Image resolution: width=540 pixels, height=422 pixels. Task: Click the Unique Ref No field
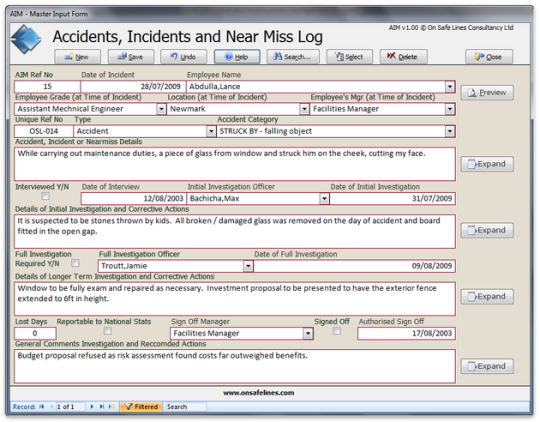tap(44, 131)
